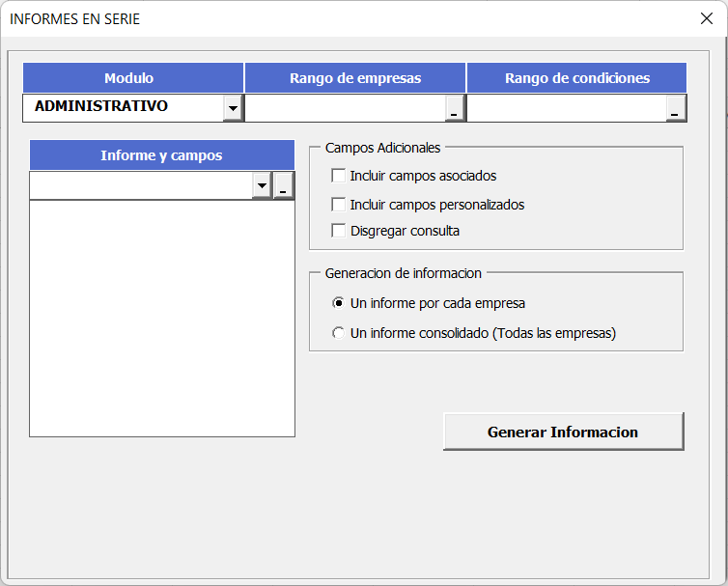The width and height of the screenshot is (728, 586).
Task: Click the Informe y campos header
Action: (x=161, y=155)
